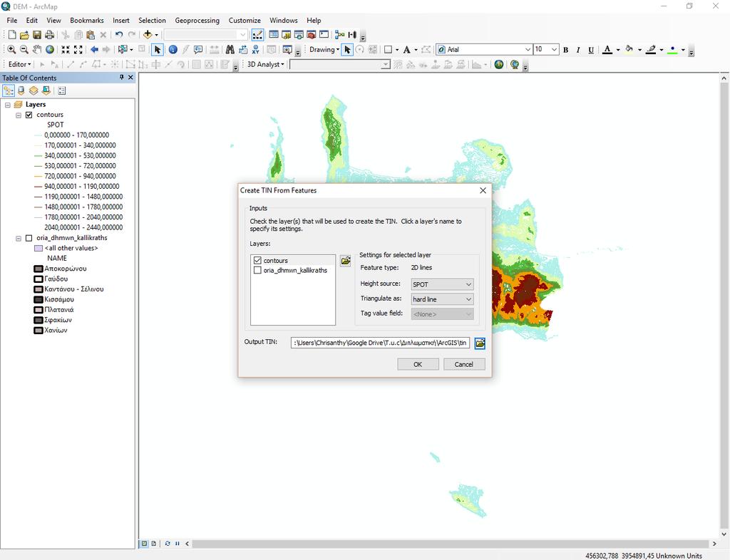Choose the Select Elements arrow tool
Image resolution: width=730 pixels, height=560 pixels.
[158, 49]
